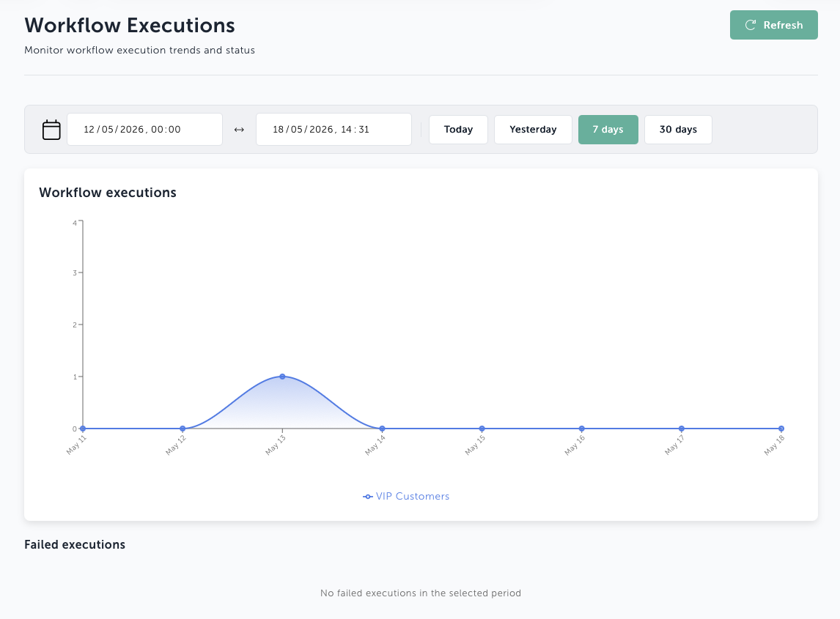Select the 30 days range

(x=678, y=130)
